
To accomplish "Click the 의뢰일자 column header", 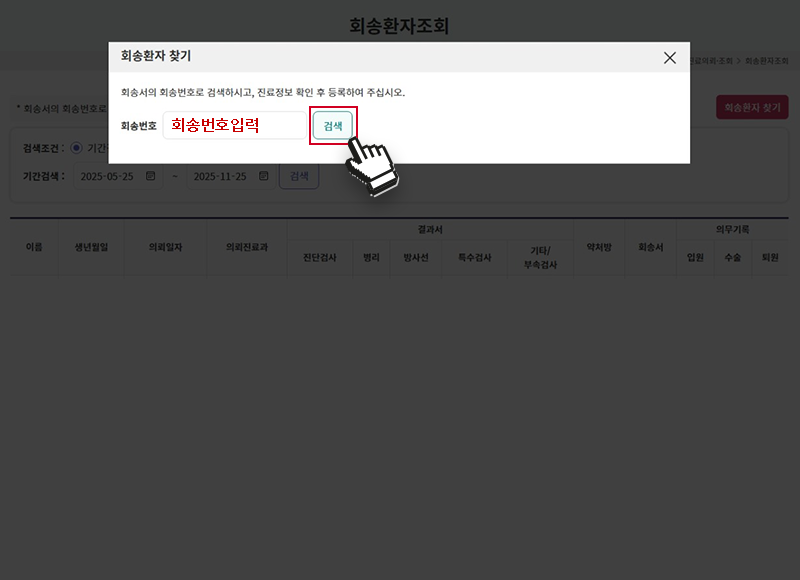I will point(165,246).
